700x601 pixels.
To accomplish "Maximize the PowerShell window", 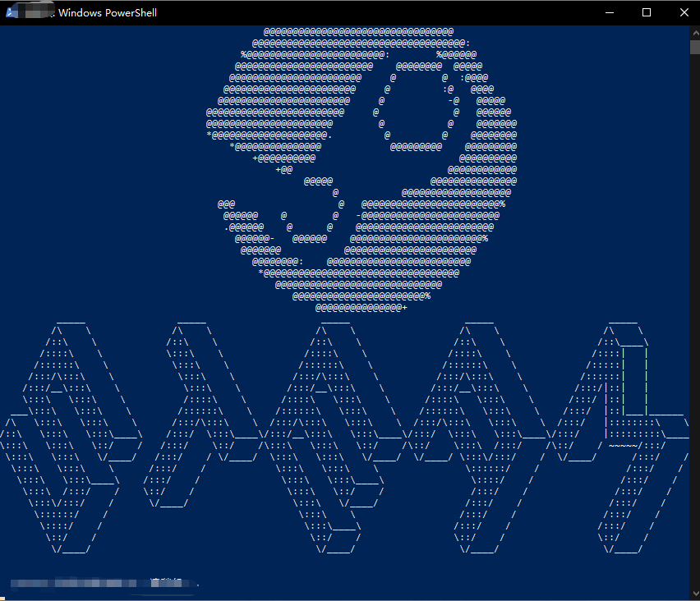I will 647,12.
